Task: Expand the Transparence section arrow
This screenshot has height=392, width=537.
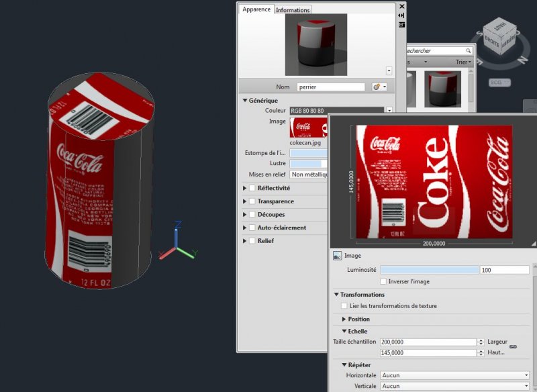Action: coord(244,201)
